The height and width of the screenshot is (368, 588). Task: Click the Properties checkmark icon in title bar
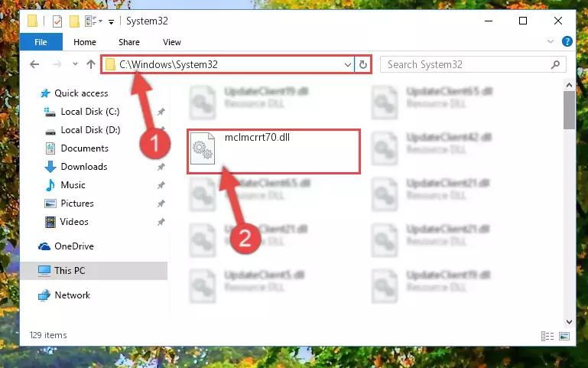(57, 21)
